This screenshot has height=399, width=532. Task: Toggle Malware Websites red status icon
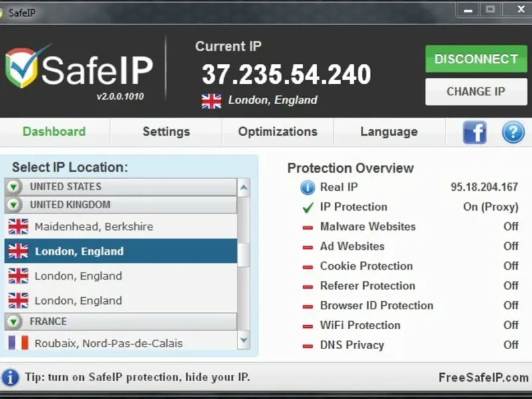tap(308, 227)
